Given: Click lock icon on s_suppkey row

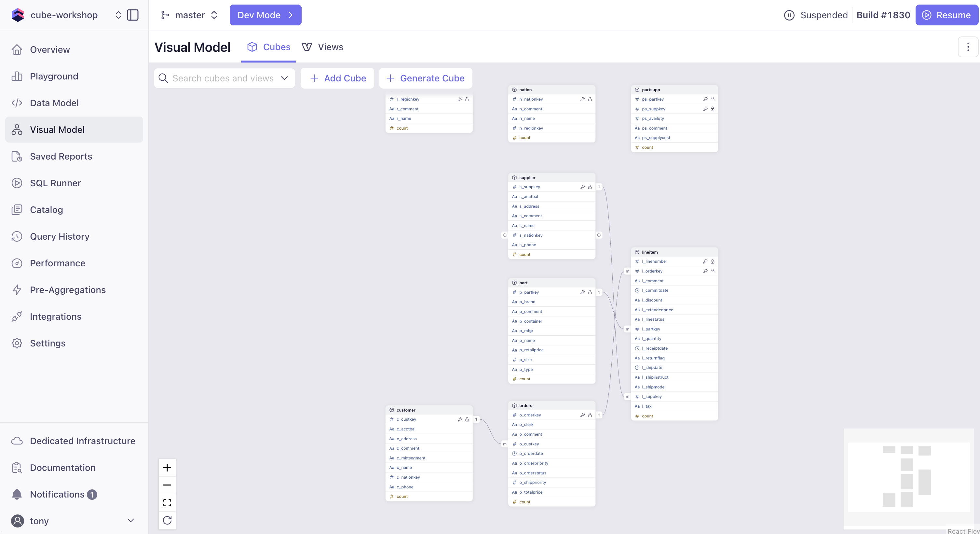Looking at the screenshot, I should tap(590, 187).
